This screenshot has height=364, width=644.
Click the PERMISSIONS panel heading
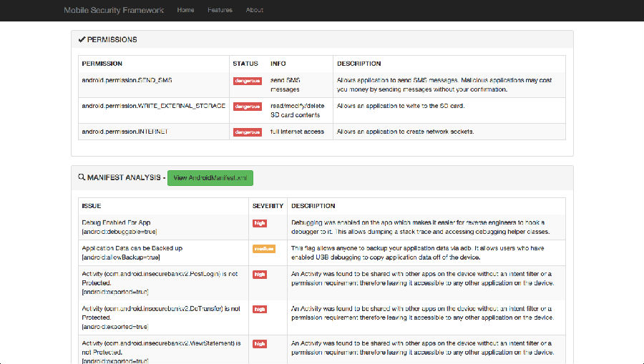(112, 40)
